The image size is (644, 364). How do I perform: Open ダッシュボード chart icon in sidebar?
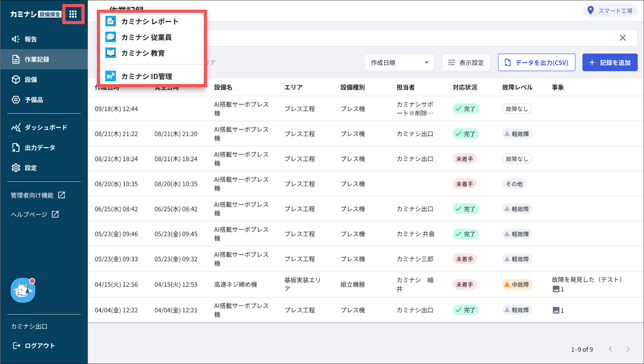tap(16, 128)
